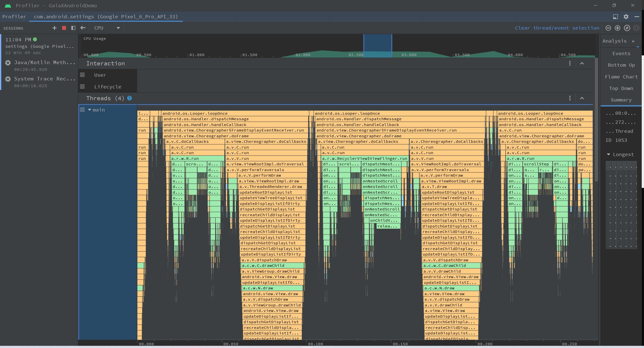Reset zoom to default
644x348 pixels.
[x=627, y=28]
